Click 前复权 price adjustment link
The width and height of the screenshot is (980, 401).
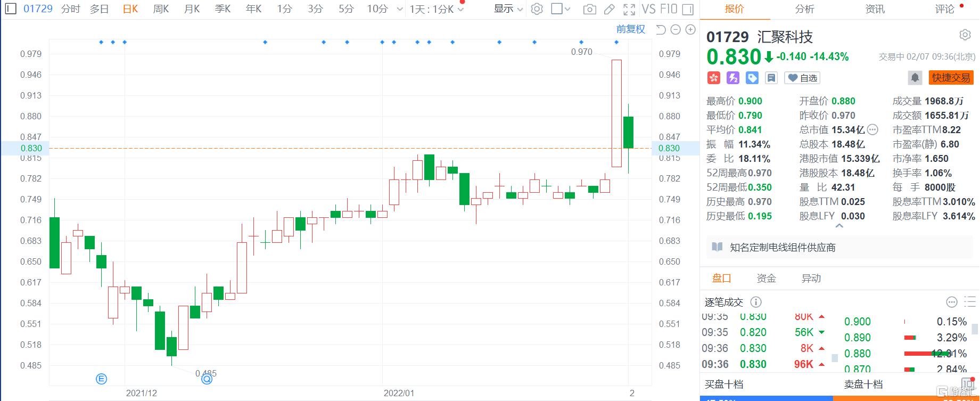(x=630, y=29)
